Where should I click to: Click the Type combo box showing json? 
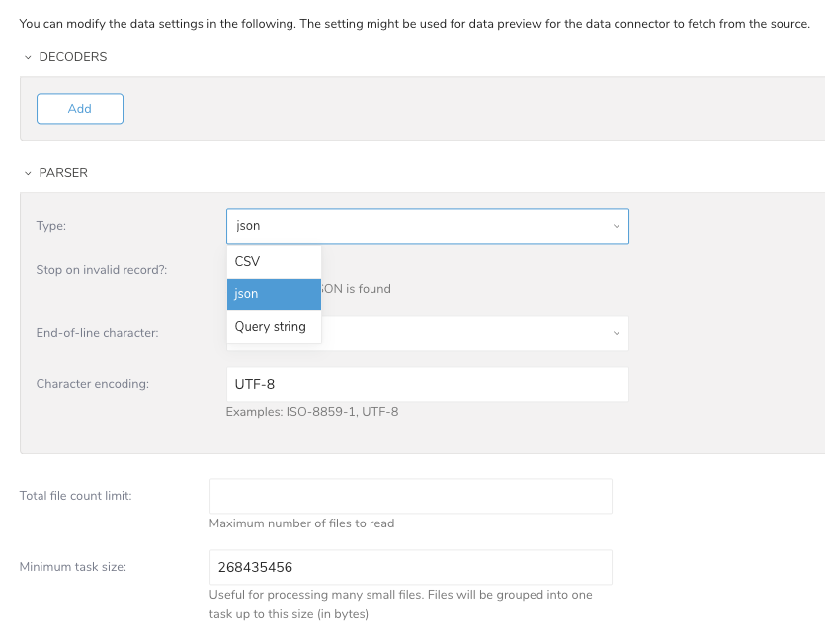[x=415, y=226]
